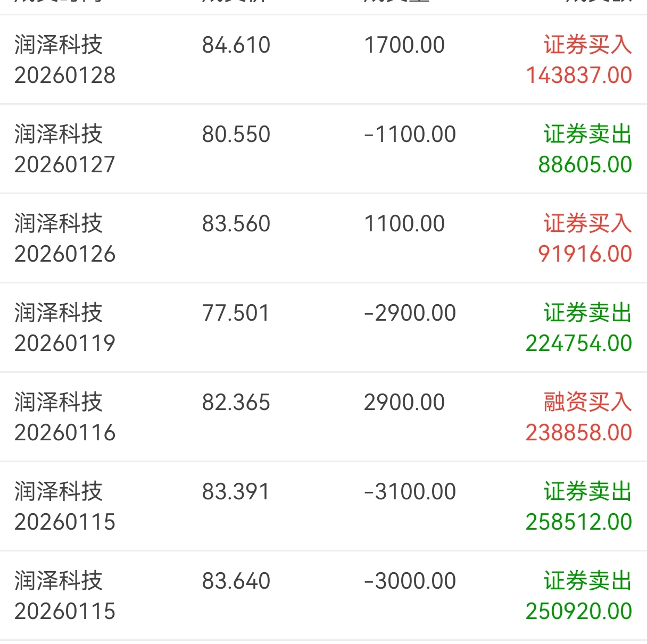This screenshot has height=644, width=647.
Task: Tap the 证券卖出 label for 88605.00
Action: pyautogui.click(x=587, y=134)
